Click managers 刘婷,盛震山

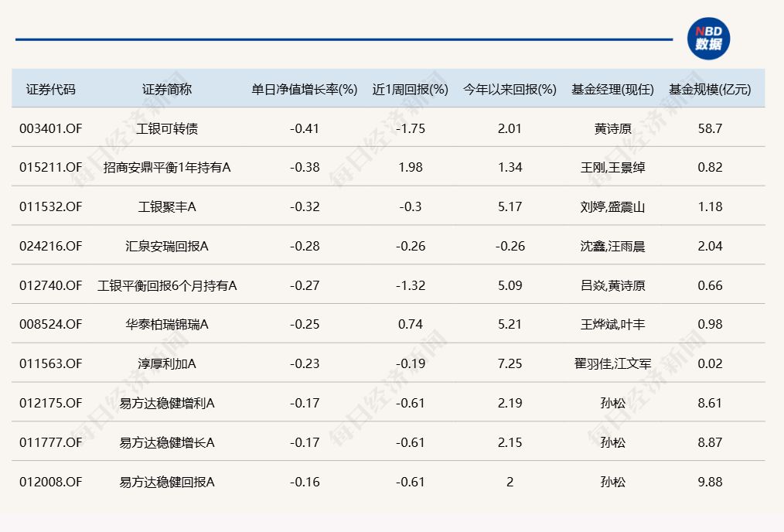612,206
